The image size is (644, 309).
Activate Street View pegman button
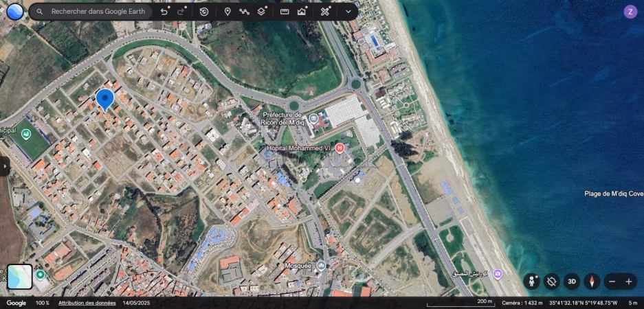[x=532, y=282]
